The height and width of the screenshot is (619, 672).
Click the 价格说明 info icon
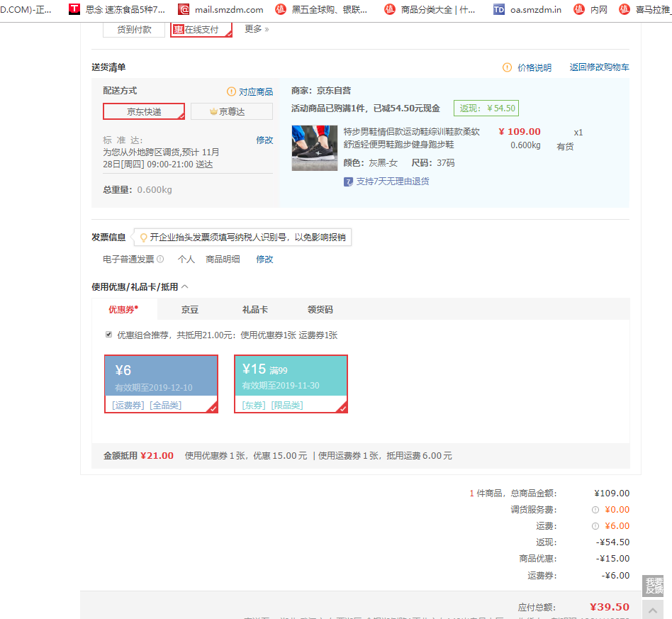pos(507,67)
